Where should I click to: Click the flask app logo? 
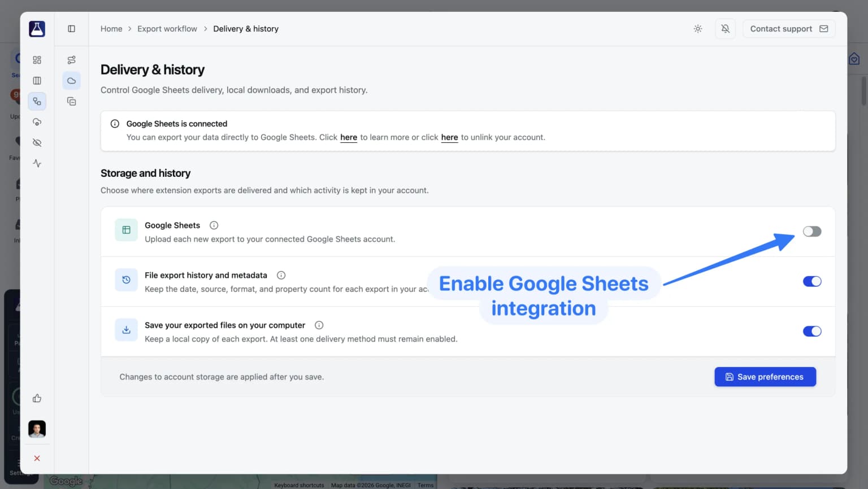tap(37, 29)
